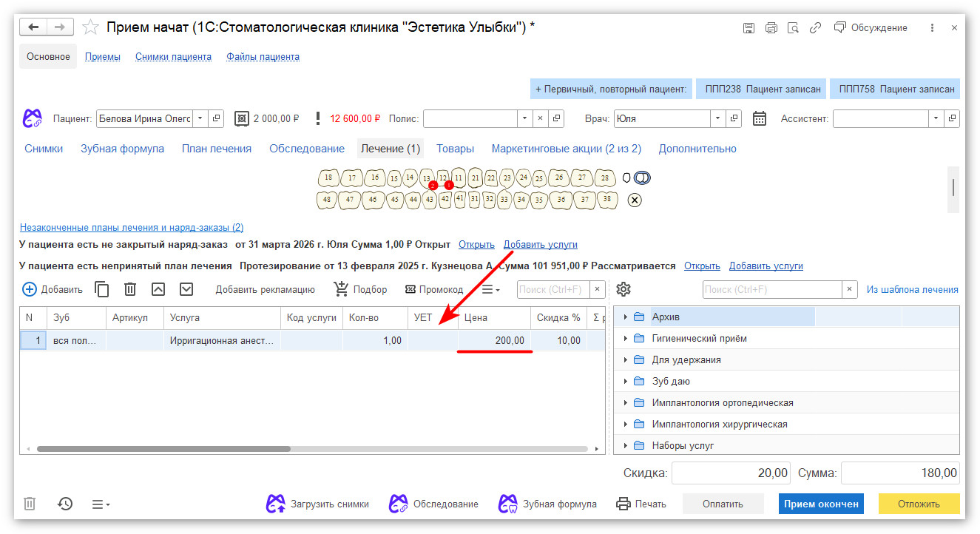Switch to the План лечения tab
Screen dimensions: 980x534
[217, 149]
